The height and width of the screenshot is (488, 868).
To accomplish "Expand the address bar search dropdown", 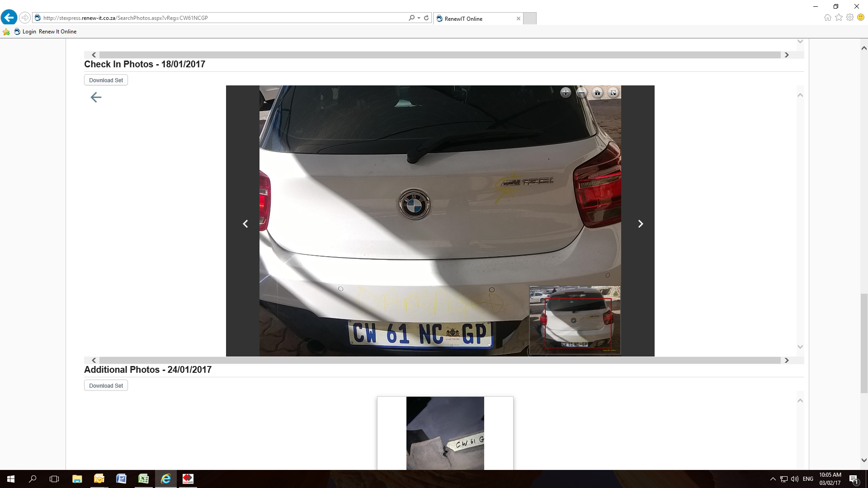I will pyautogui.click(x=419, y=18).
